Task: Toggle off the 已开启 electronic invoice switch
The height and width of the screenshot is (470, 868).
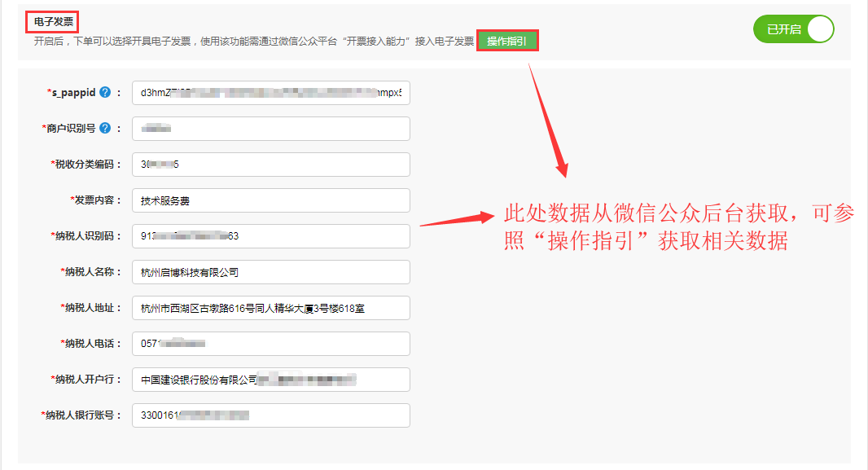Action: click(x=794, y=29)
